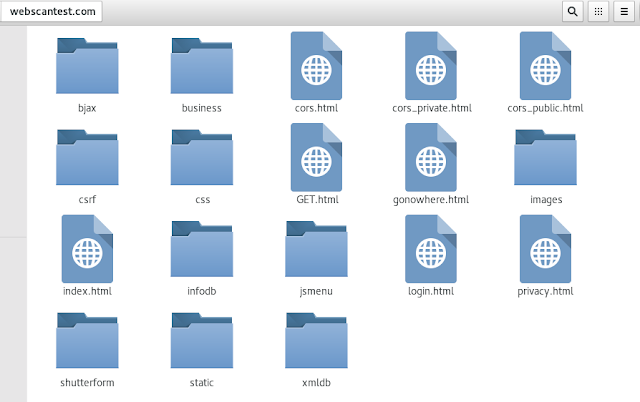Viewport: 640px width, 402px height.
Task: Select the privacy.html file icon
Action: coord(545,249)
